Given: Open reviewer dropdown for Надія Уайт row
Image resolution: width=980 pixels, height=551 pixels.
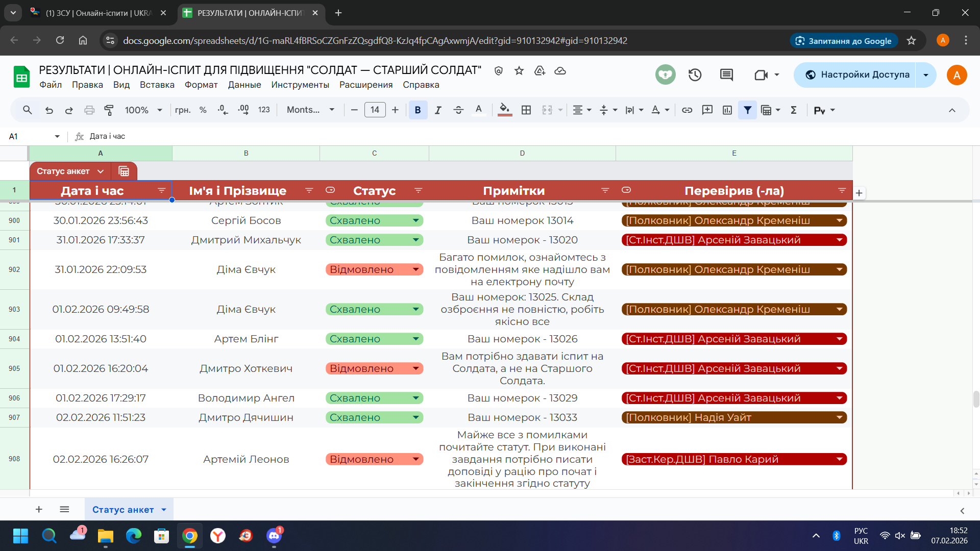Looking at the screenshot, I should pos(839,417).
